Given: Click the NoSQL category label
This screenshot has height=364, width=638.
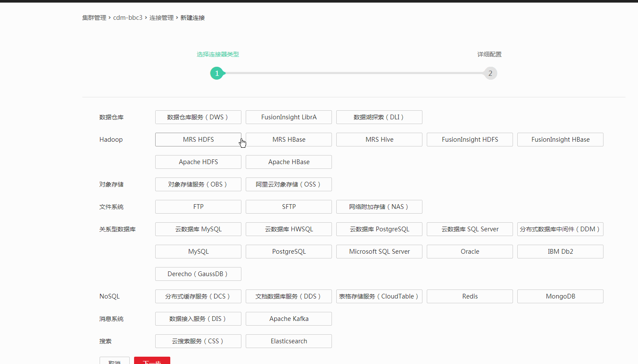Looking at the screenshot, I should 109,296.
